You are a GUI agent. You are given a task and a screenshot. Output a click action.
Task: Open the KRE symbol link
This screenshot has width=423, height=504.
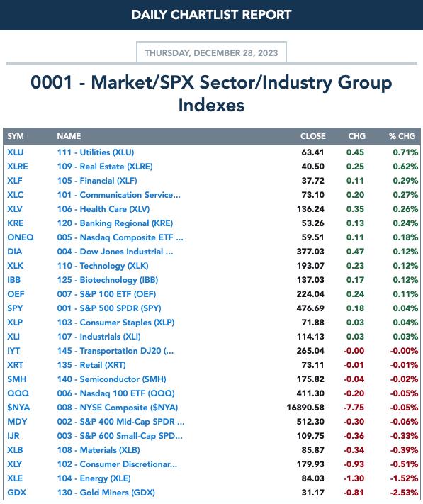(15, 223)
